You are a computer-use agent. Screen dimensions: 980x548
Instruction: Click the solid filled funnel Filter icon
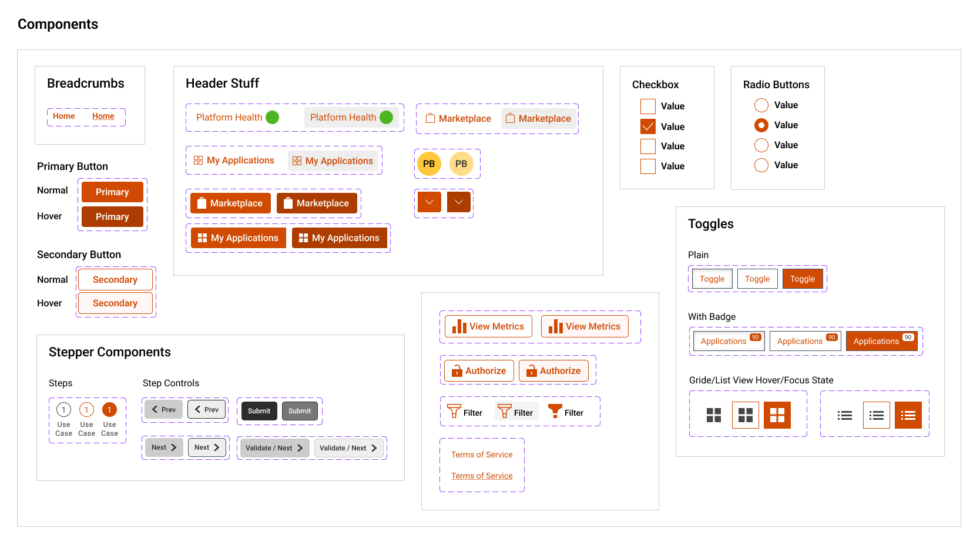(x=555, y=412)
